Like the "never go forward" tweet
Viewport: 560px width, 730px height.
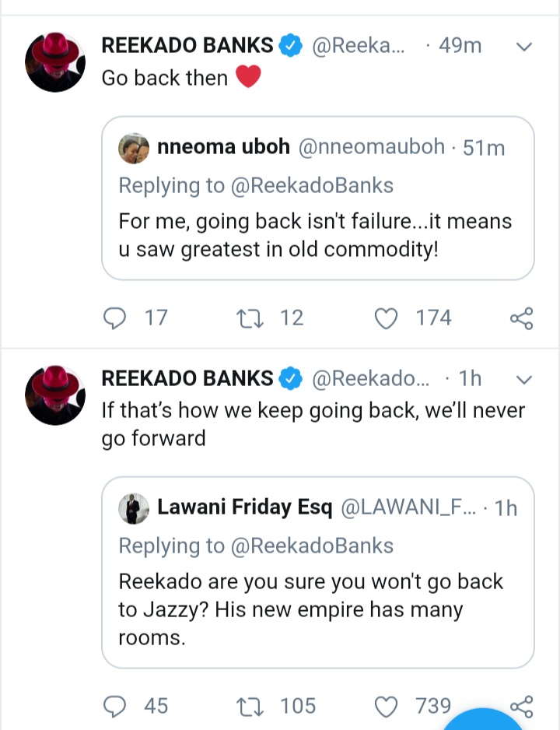[387, 706]
